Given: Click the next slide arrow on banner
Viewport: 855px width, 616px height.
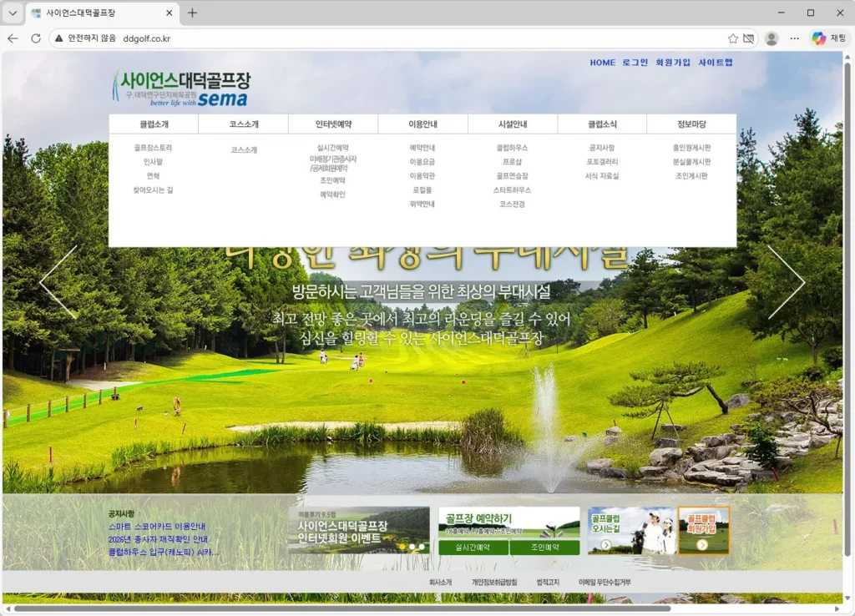Looking at the screenshot, I should click(786, 282).
